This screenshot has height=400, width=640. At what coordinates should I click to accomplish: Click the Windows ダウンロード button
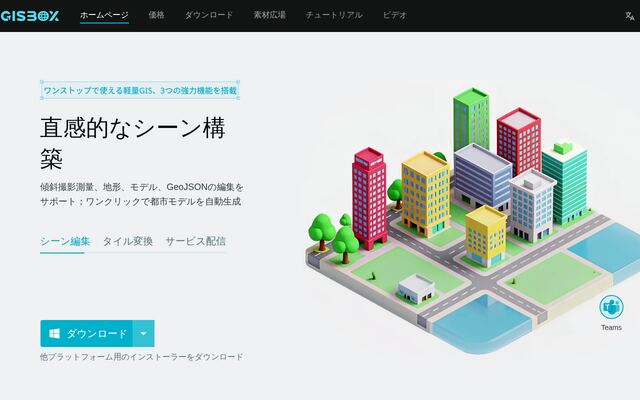87,333
